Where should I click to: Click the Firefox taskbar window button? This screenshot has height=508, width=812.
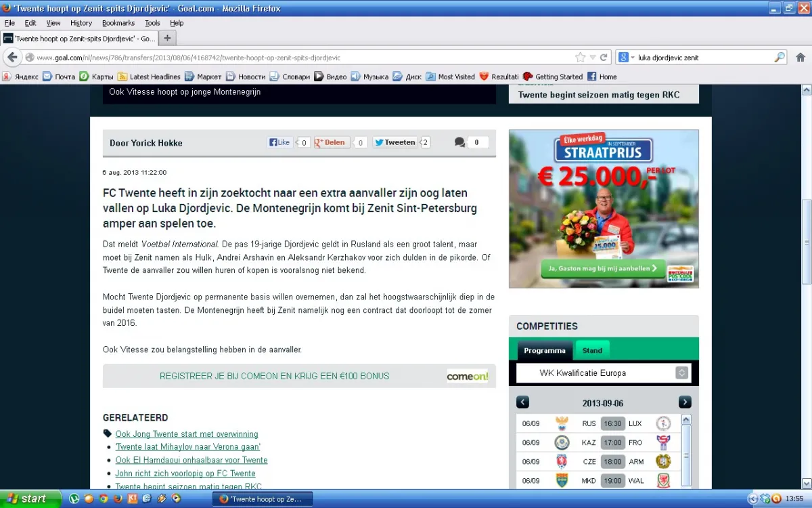[x=263, y=499]
